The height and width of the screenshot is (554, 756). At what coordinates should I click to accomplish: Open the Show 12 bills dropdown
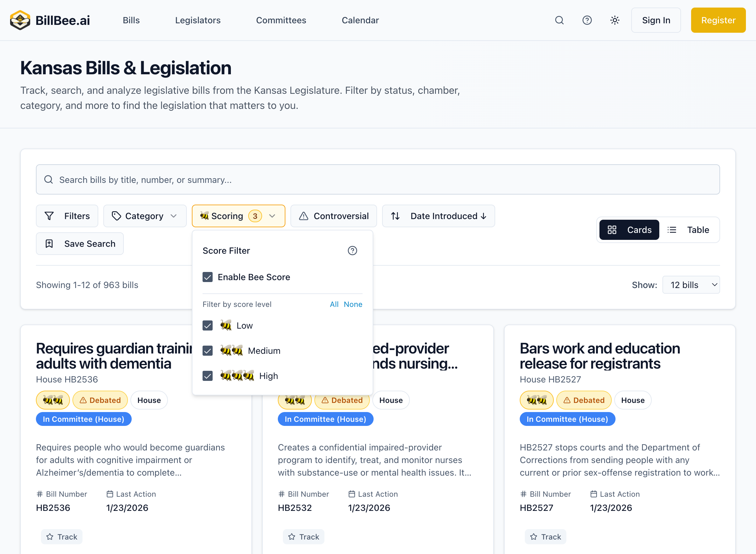690,285
